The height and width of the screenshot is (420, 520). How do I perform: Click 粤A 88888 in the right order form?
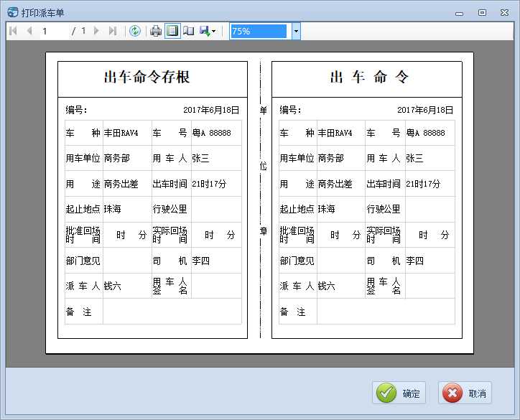pyautogui.click(x=425, y=133)
